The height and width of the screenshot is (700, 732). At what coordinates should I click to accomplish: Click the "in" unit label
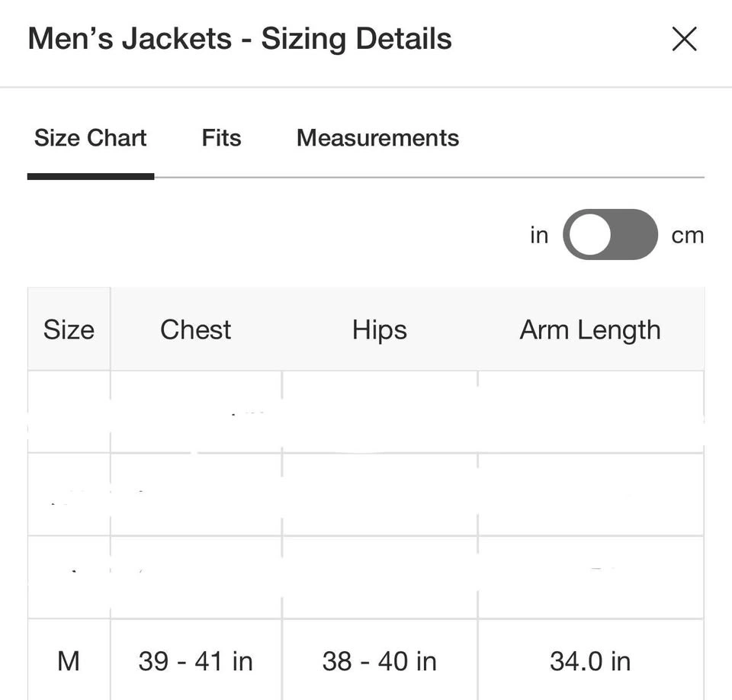(x=539, y=236)
